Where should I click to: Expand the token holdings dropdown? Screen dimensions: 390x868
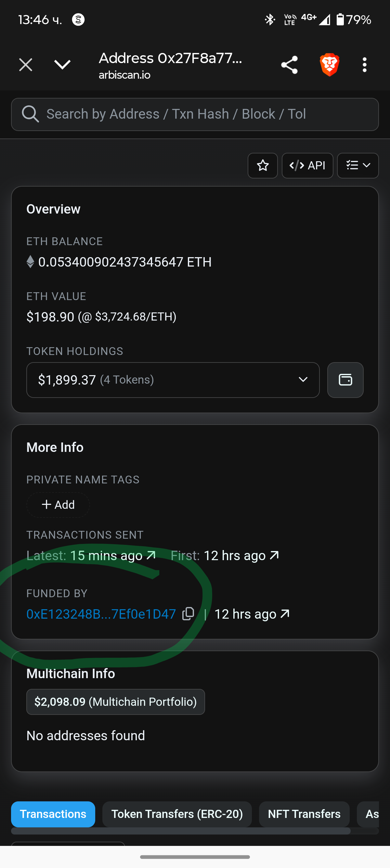[x=173, y=380]
